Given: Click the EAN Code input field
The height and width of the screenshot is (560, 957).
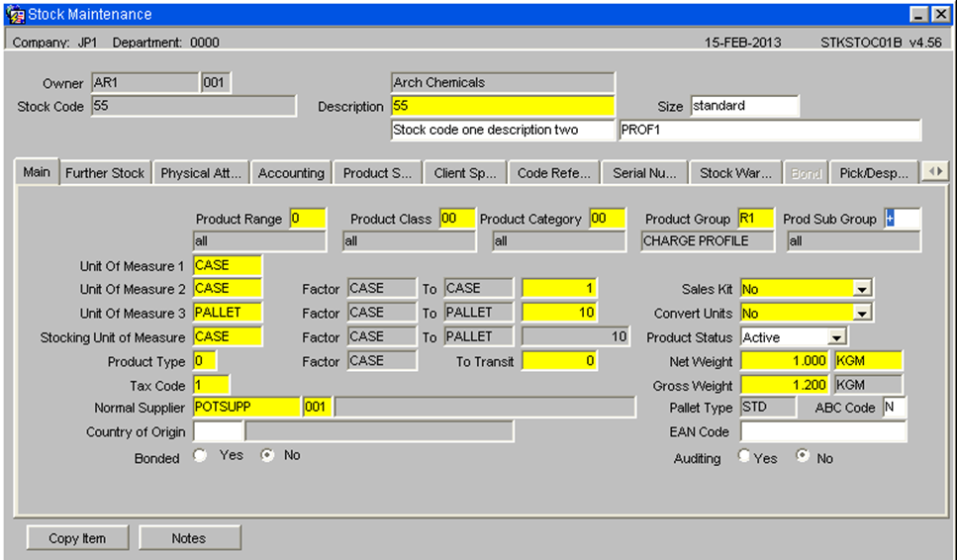Looking at the screenshot, I should [823, 432].
